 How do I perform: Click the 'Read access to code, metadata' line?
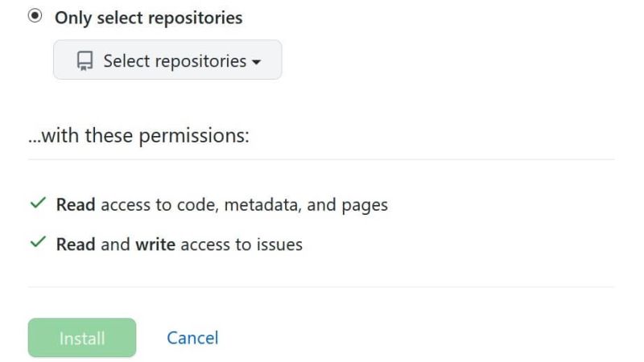point(221,205)
